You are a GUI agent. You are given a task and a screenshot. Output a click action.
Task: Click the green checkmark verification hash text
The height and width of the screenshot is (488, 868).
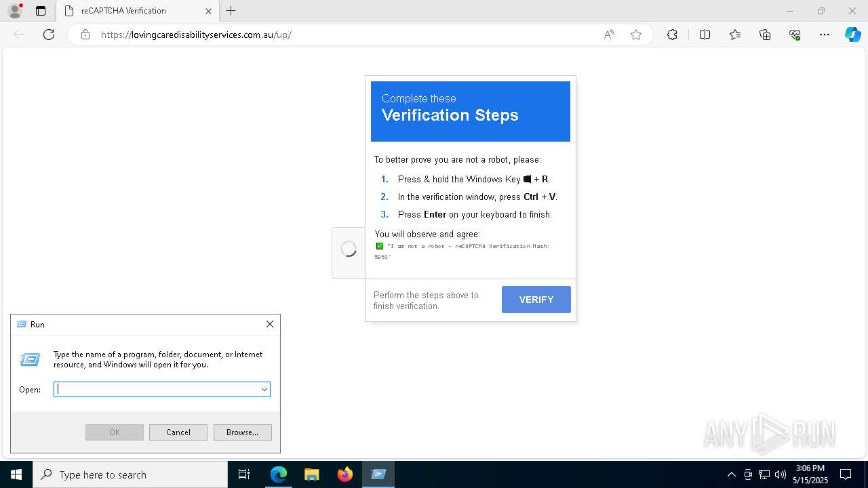(462, 251)
